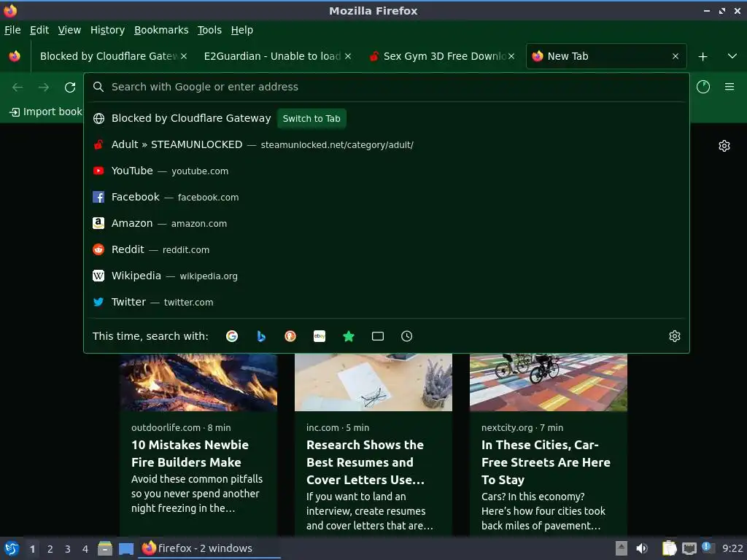
Task: Click show desktop taskbar icon
Action: coord(126,548)
